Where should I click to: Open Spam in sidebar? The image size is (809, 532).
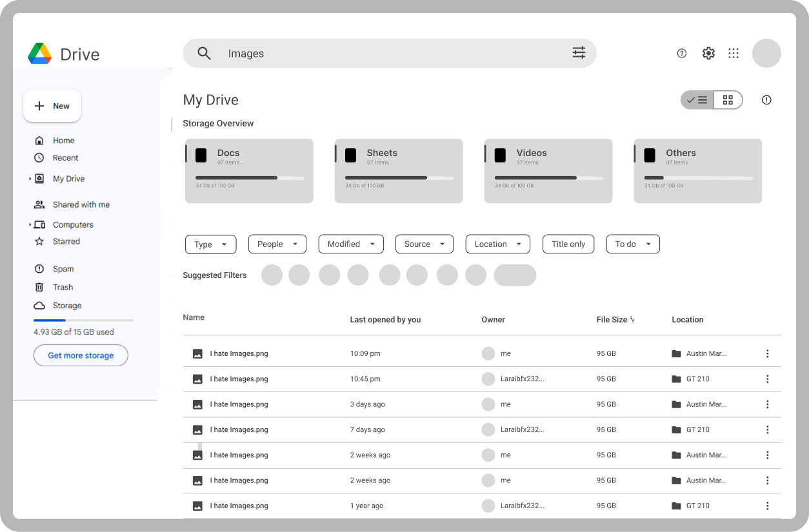(x=63, y=269)
